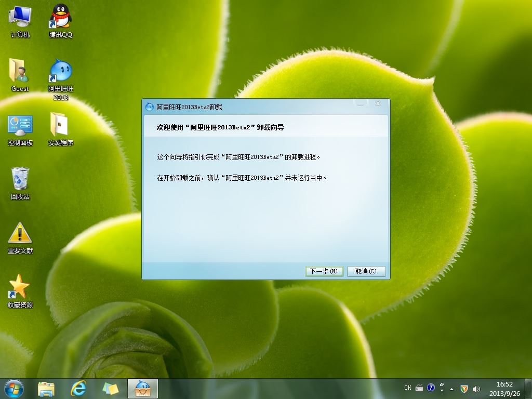The height and width of the screenshot is (399, 532).
Task: Select the 计算机 desktop icon
Action: tap(20, 21)
